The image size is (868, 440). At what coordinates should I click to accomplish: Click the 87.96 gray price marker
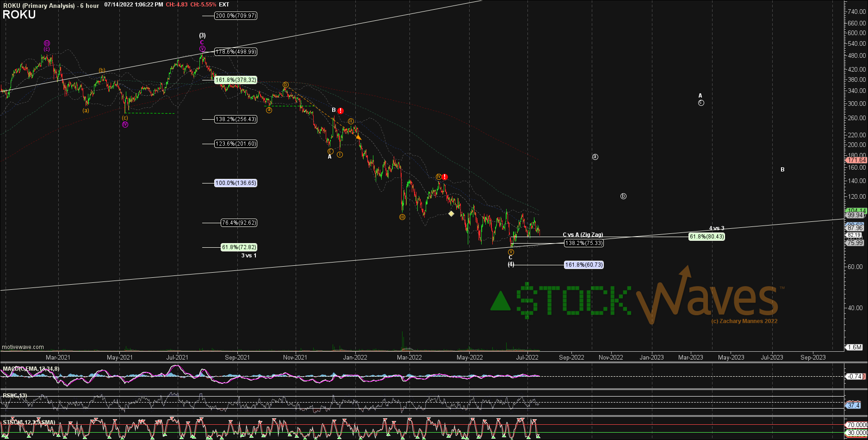pyautogui.click(x=855, y=228)
